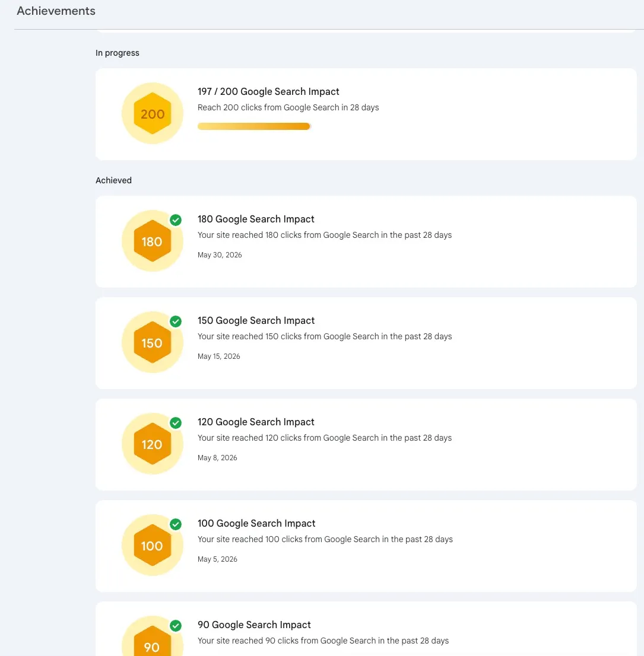
Task: Click green checkmark on 120 badge
Action: 176,422
